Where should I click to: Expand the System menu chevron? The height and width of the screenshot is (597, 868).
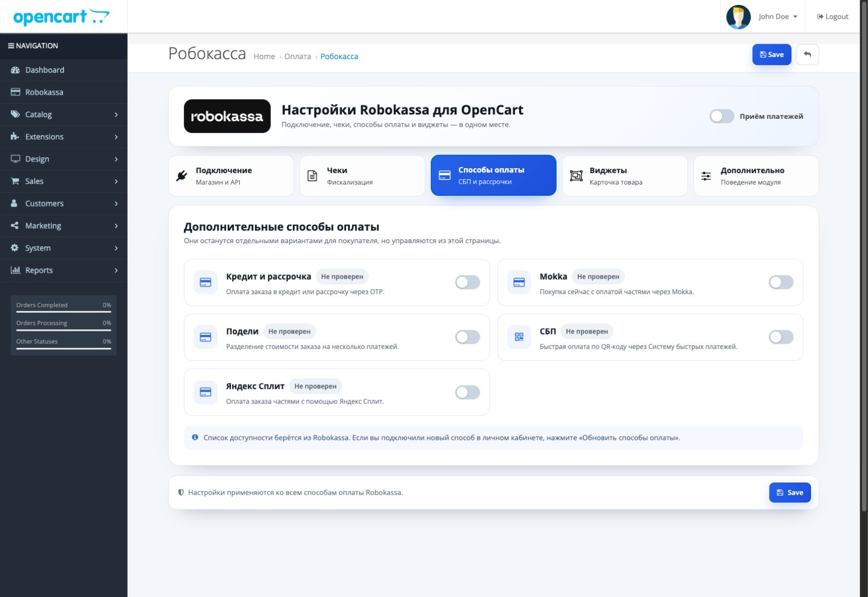[116, 248]
